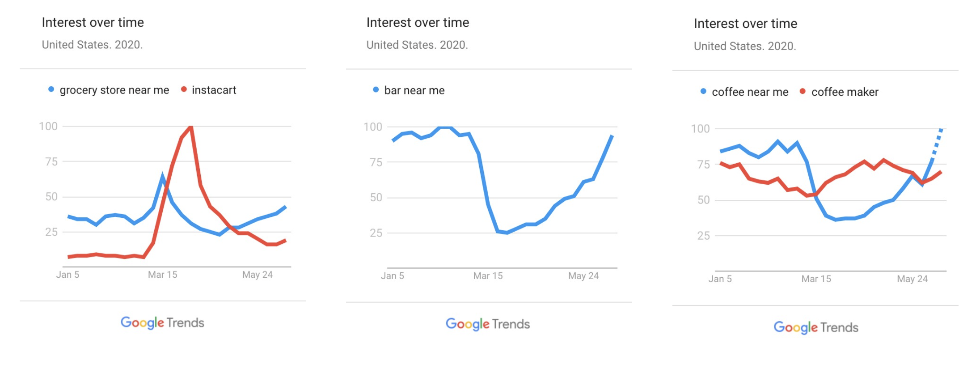980x373 pixels.
Task: Click the red instacart legend dot
Action: (183, 89)
